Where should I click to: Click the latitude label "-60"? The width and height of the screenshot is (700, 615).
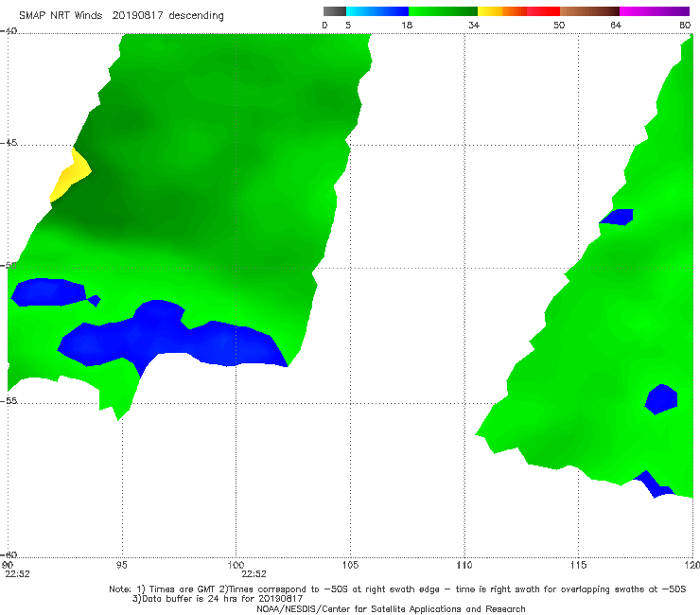(x=9, y=554)
